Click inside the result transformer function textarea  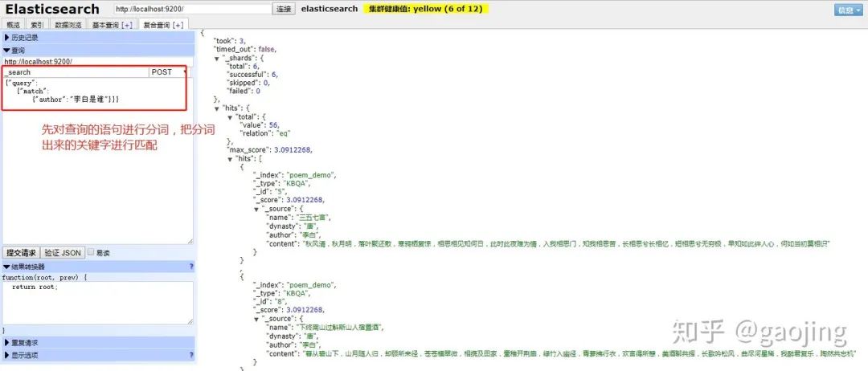click(x=98, y=303)
